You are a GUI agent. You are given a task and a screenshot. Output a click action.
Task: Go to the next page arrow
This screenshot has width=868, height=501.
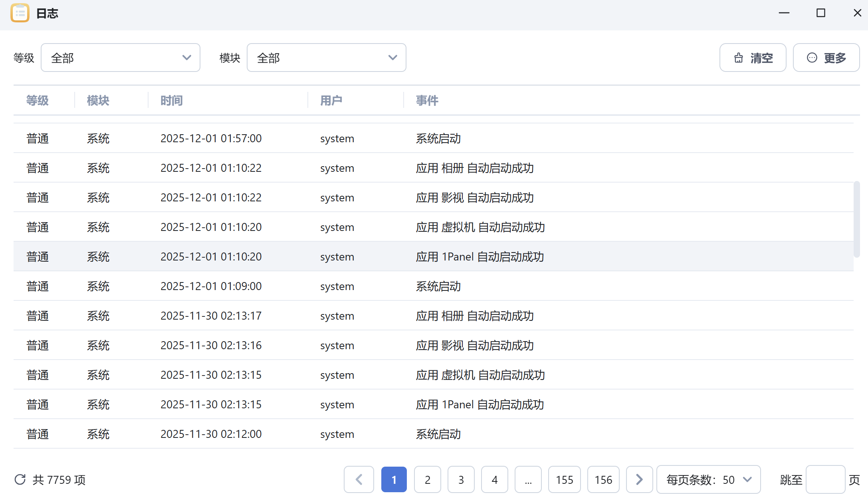click(639, 479)
